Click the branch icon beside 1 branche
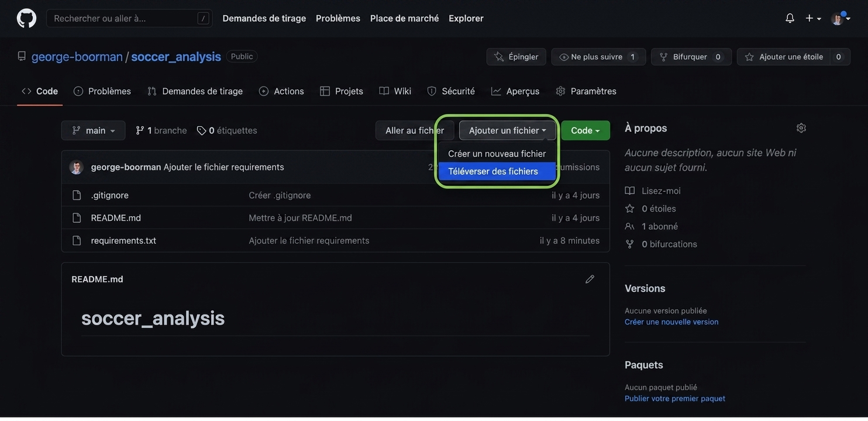This screenshot has height=421, width=868. pos(140,130)
